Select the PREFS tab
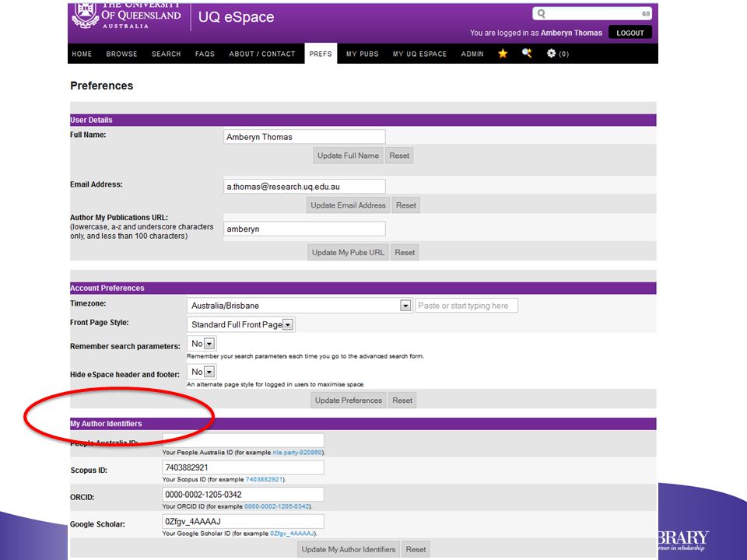Image resolution: width=747 pixels, height=560 pixels. 321,54
